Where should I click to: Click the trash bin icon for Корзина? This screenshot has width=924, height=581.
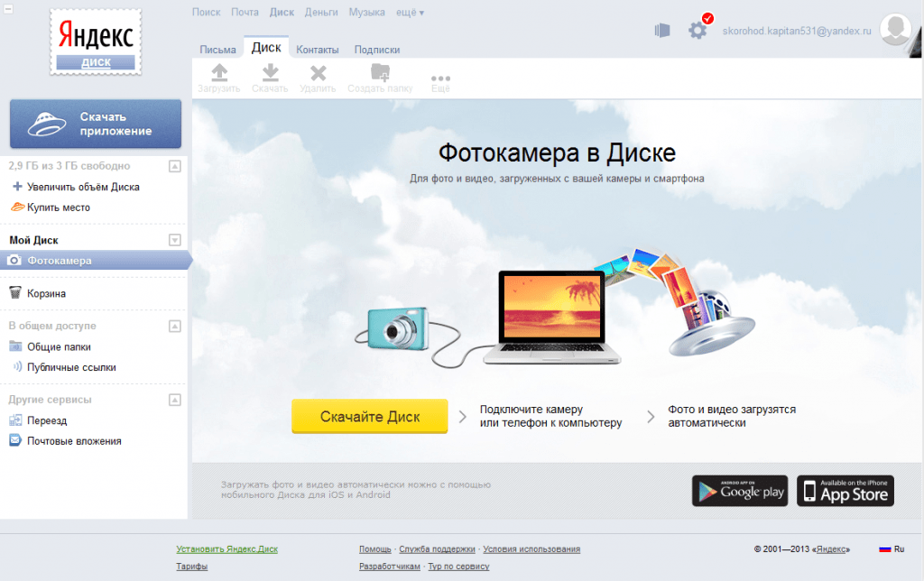point(15,293)
